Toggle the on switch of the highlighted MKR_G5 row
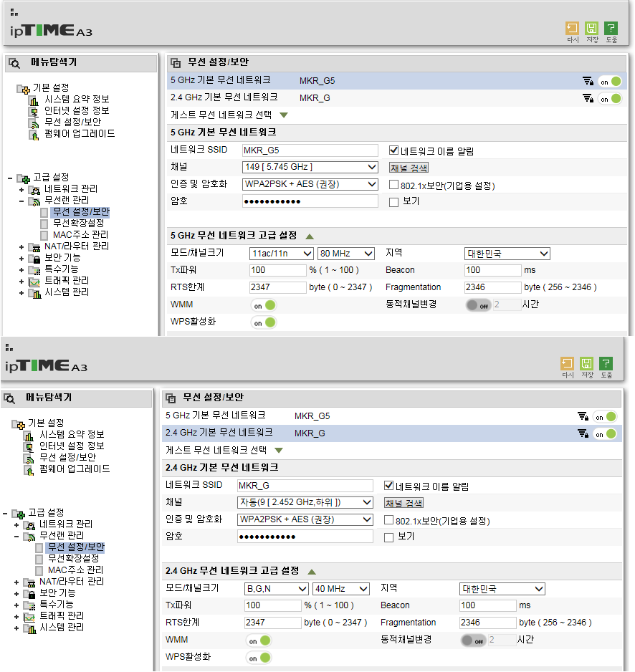 click(x=609, y=82)
